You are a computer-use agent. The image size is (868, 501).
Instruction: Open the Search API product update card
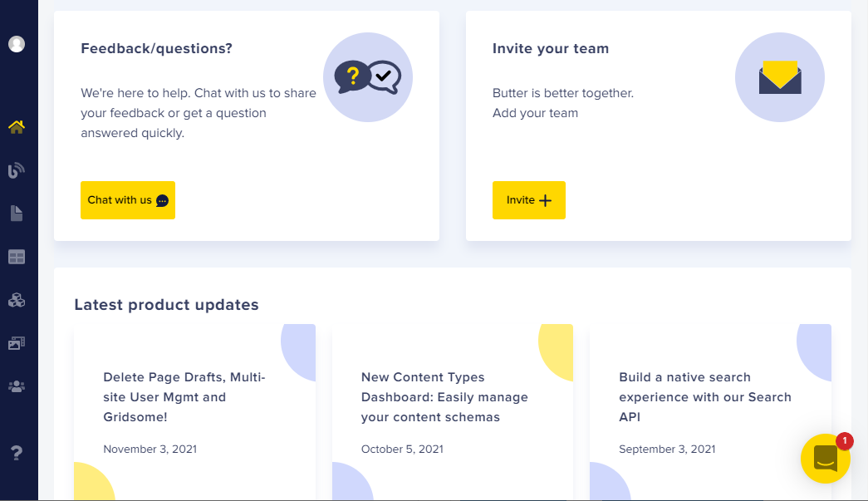[710, 412]
